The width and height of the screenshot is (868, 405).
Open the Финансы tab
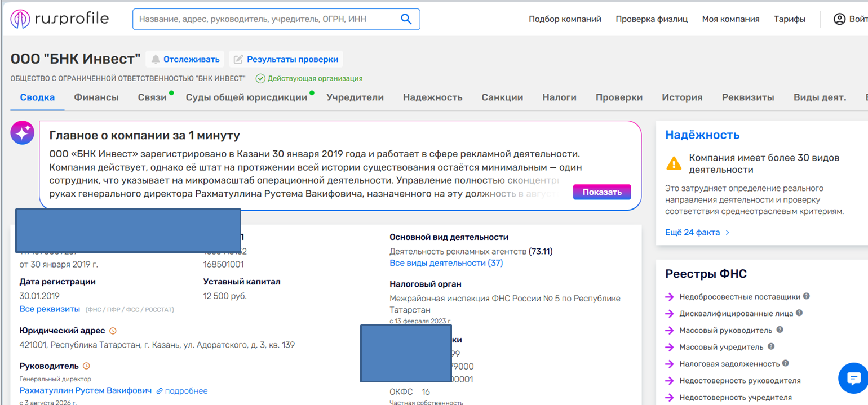[96, 97]
